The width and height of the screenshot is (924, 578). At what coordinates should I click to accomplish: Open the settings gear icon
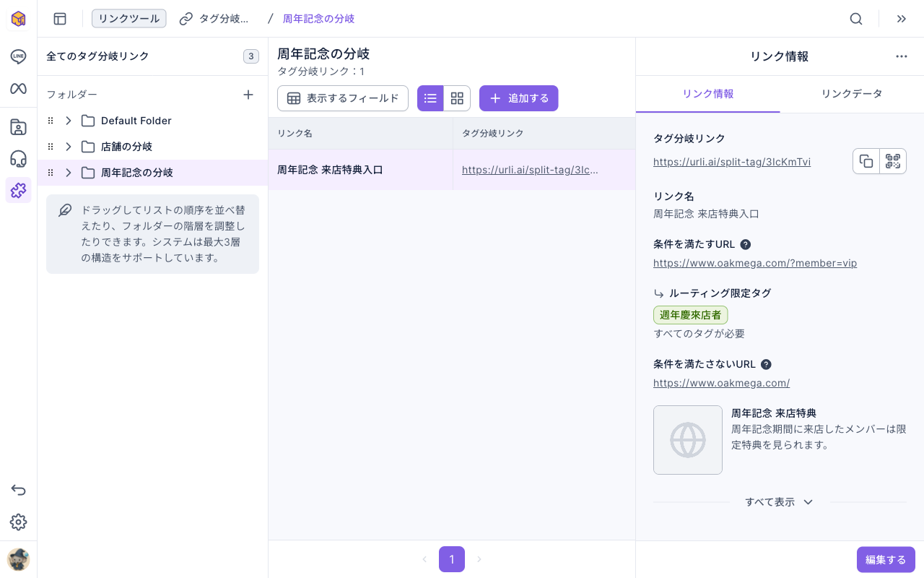[18, 522]
